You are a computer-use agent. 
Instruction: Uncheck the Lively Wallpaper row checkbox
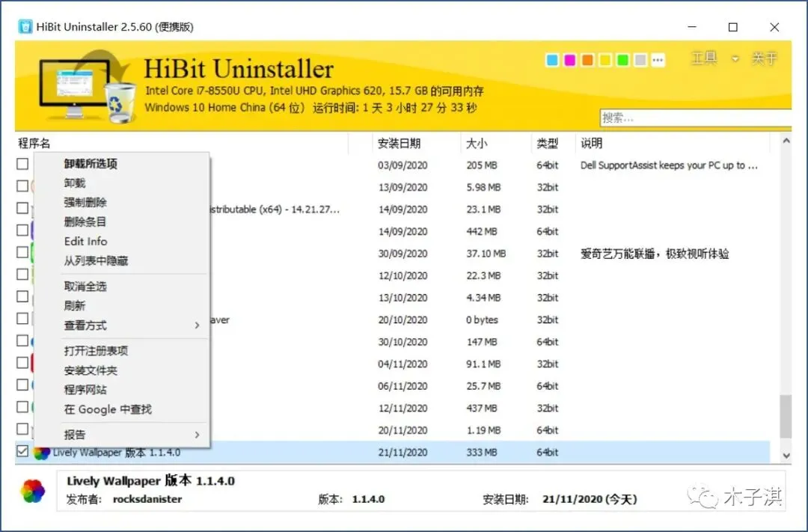(x=22, y=451)
